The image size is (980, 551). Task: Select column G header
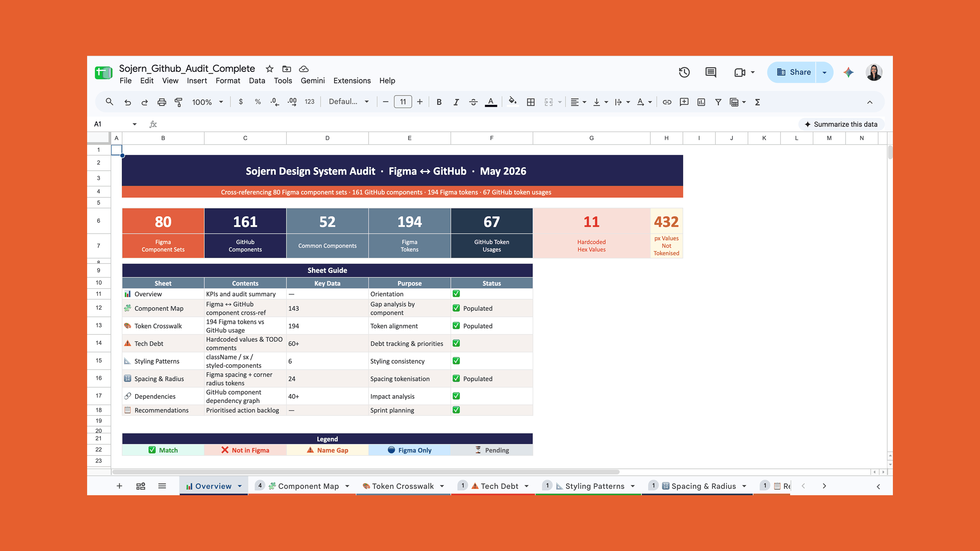[592, 138]
